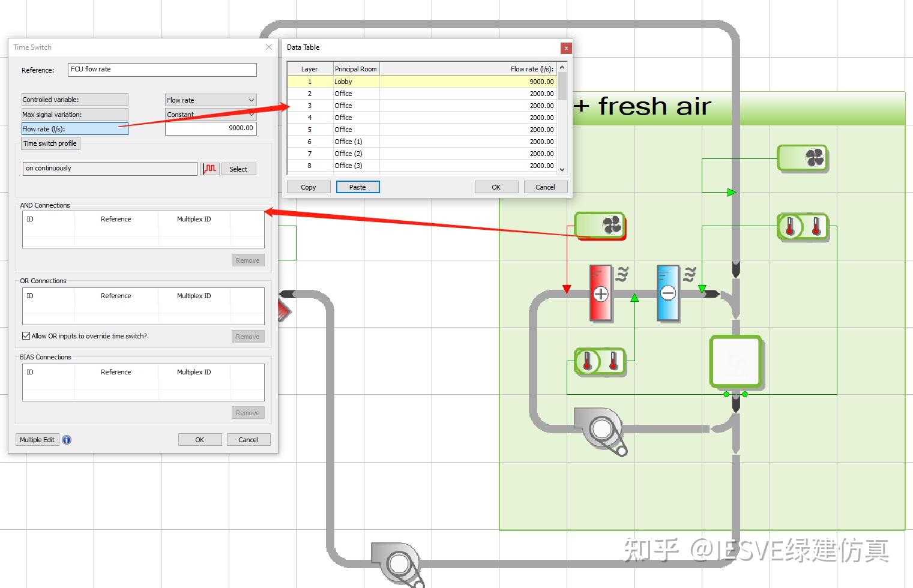
Task: Select the top fan controller icon
Action: click(803, 158)
